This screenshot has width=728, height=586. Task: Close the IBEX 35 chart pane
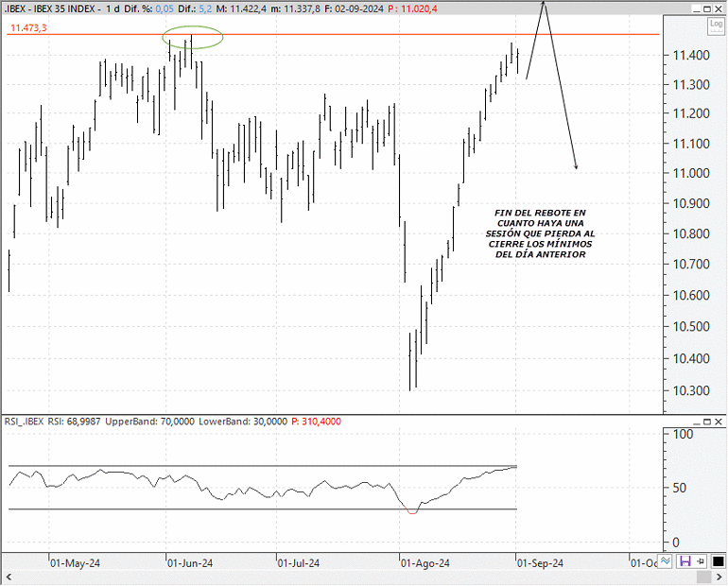(719, 9)
